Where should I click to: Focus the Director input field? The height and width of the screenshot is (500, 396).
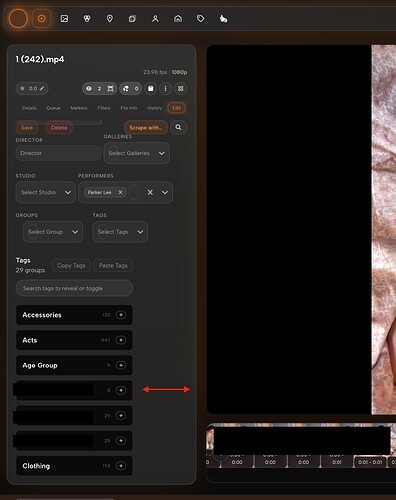pyautogui.click(x=58, y=153)
